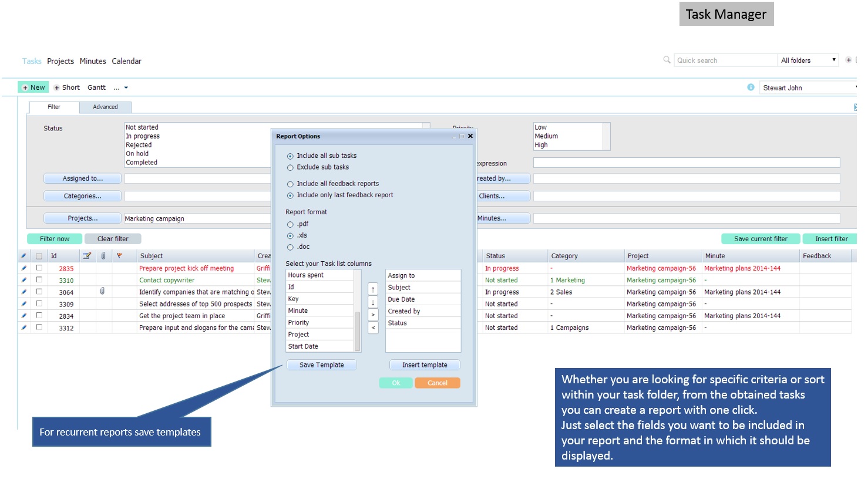Click the note column header icon
The height and width of the screenshot is (486, 868).
click(x=87, y=256)
